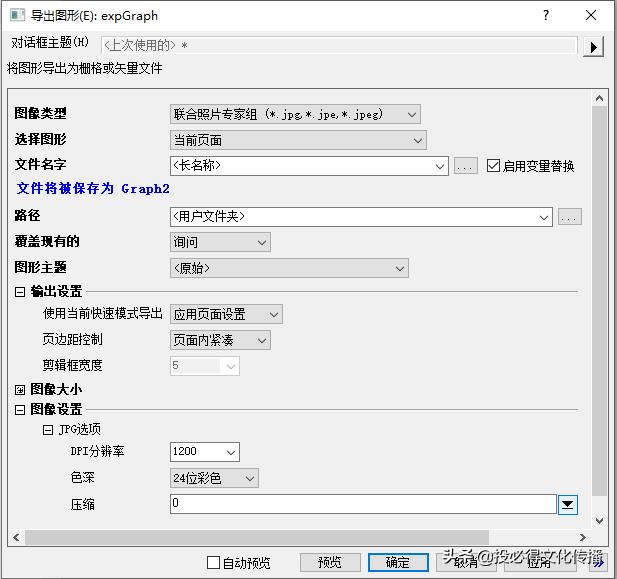Click the 压缩 value input field

(x=363, y=504)
